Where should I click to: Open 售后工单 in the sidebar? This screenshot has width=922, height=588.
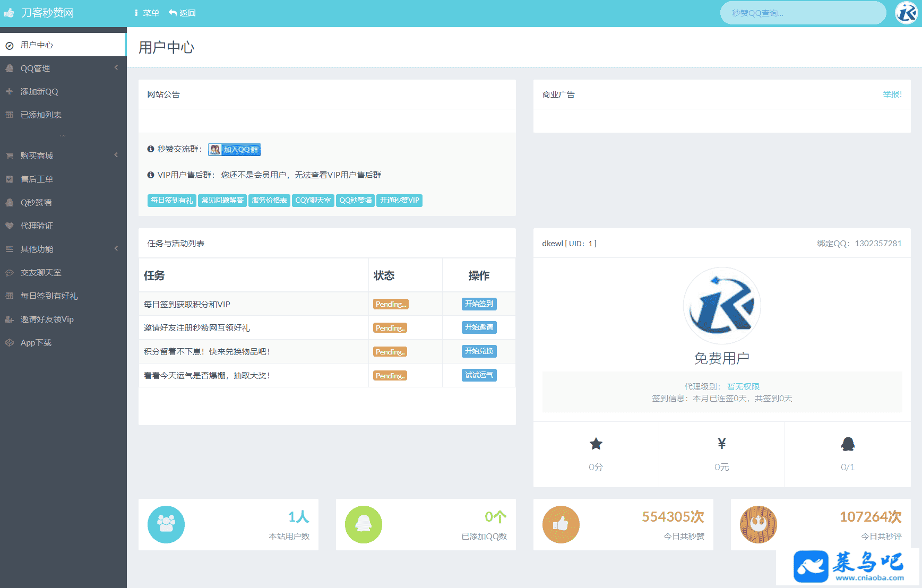coord(37,179)
